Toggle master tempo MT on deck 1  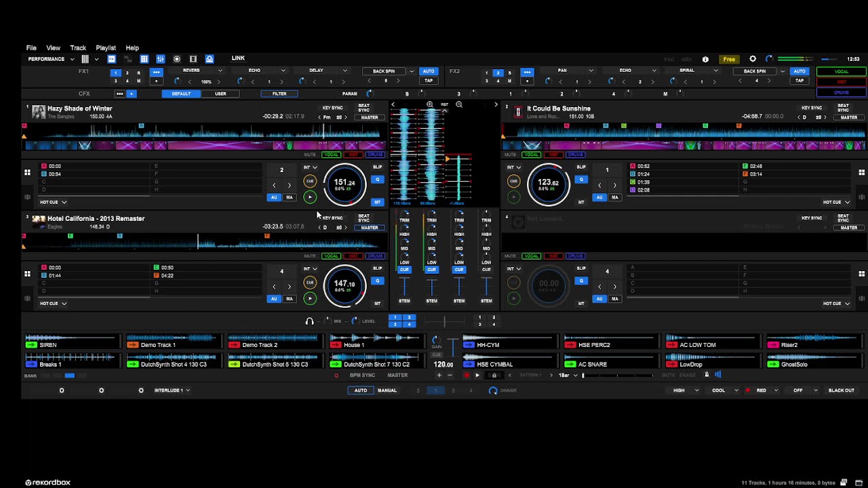(x=378, y=202)
